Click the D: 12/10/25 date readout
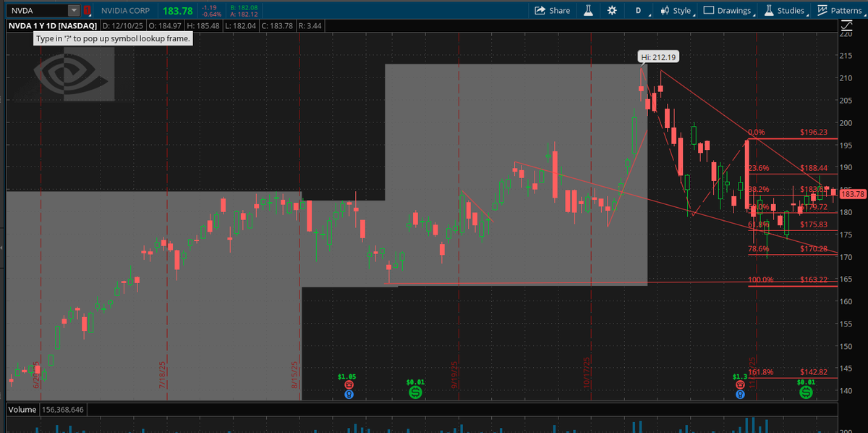This screenshot has height=433, width=868. pyautogui.click(x=124, y=26)
